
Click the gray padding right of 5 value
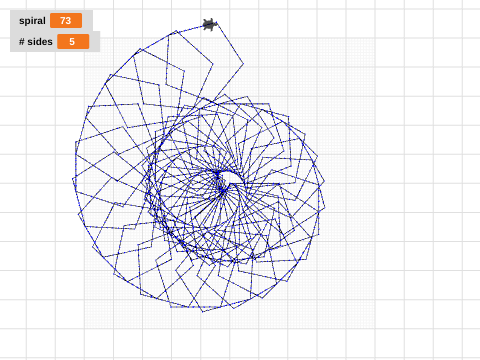pyautogui.click(x=94, y=42)
